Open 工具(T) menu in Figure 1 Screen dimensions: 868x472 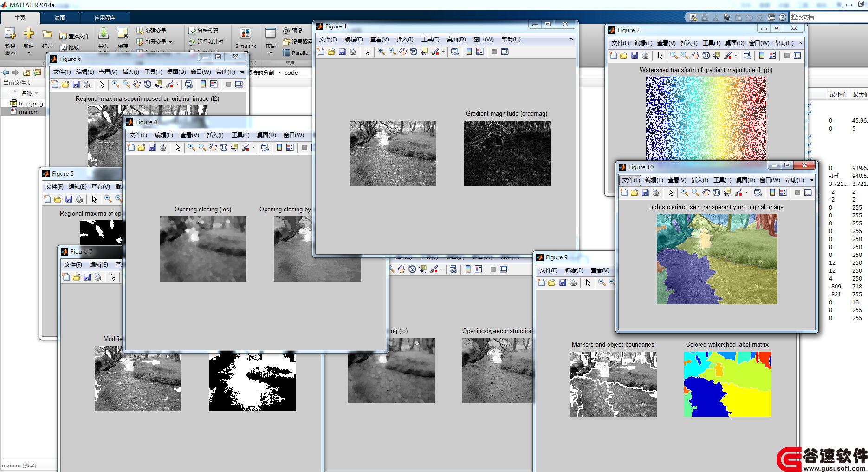tap(430, 39)
